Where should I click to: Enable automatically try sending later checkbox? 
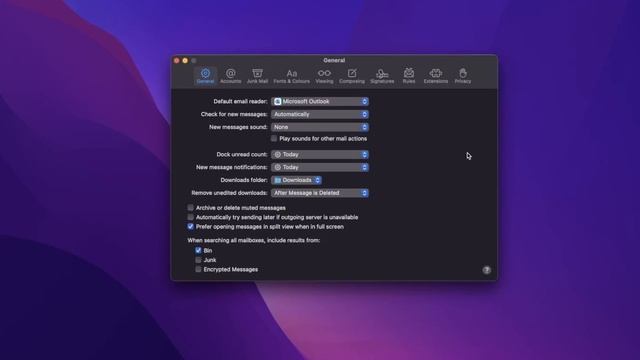(x=191, y=217)
